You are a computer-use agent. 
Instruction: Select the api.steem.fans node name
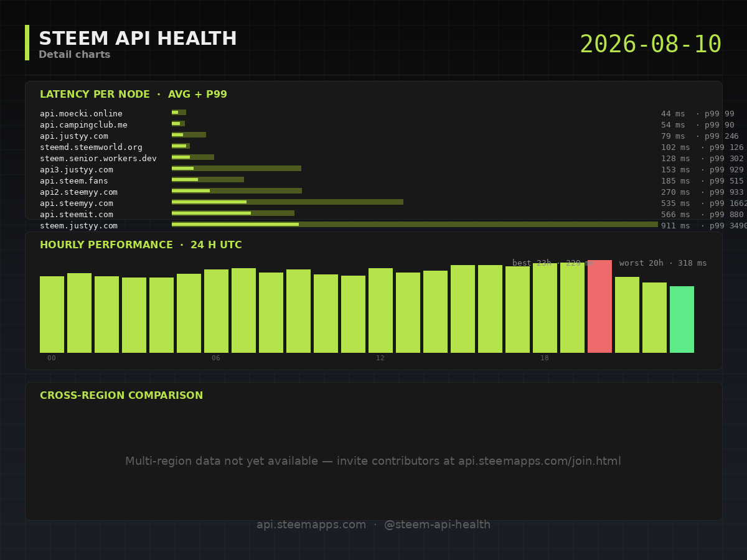tap(73, 181)
